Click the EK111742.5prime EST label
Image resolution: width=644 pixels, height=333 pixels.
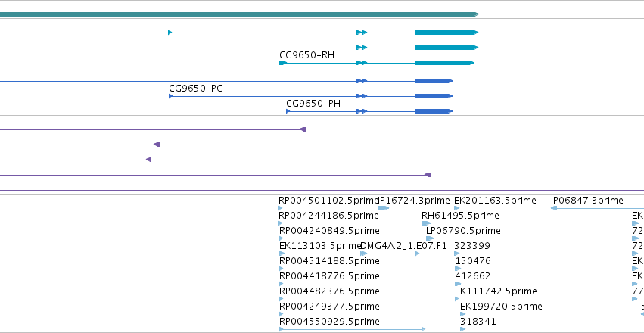click(x=496, y=291)
